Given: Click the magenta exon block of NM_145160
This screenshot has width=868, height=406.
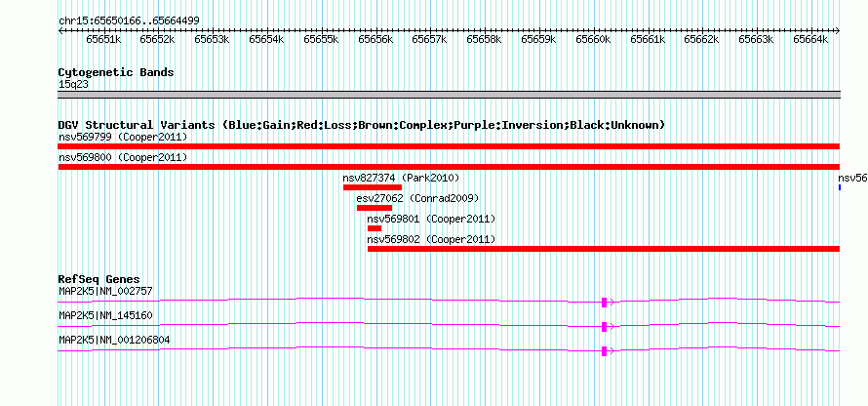Looking at the screenshot, I should pyautogui.click(x=604, y=326).
